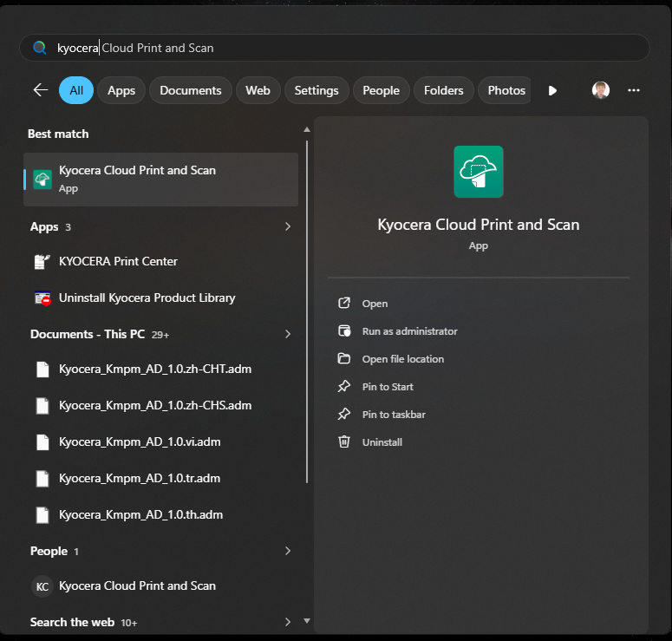The image size is (672, 641).
Task: Click the search text input field
Action: [347, 48]
